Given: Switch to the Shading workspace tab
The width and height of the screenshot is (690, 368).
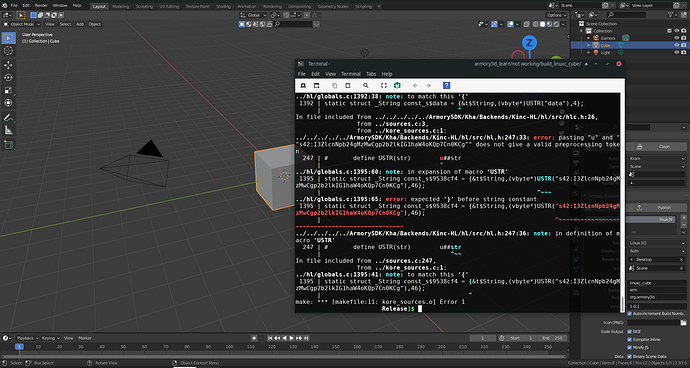Looking at the screenshot, I should [224, 7].
